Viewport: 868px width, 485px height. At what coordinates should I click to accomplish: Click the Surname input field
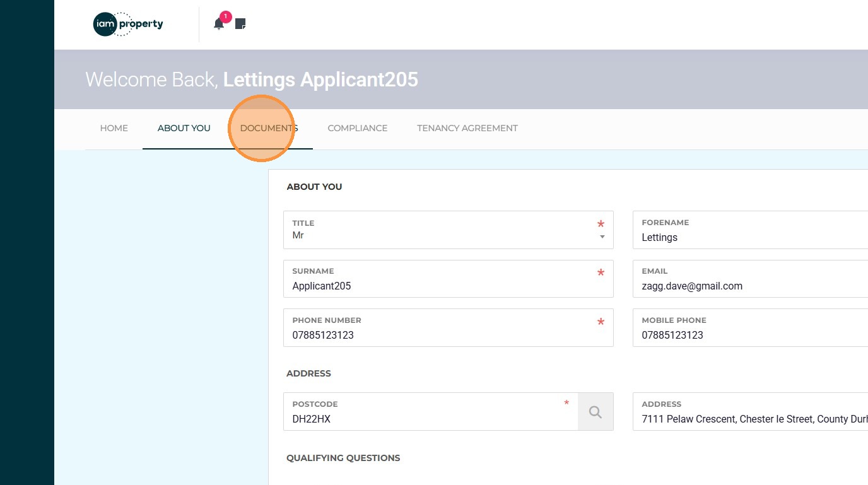(442, 286)
